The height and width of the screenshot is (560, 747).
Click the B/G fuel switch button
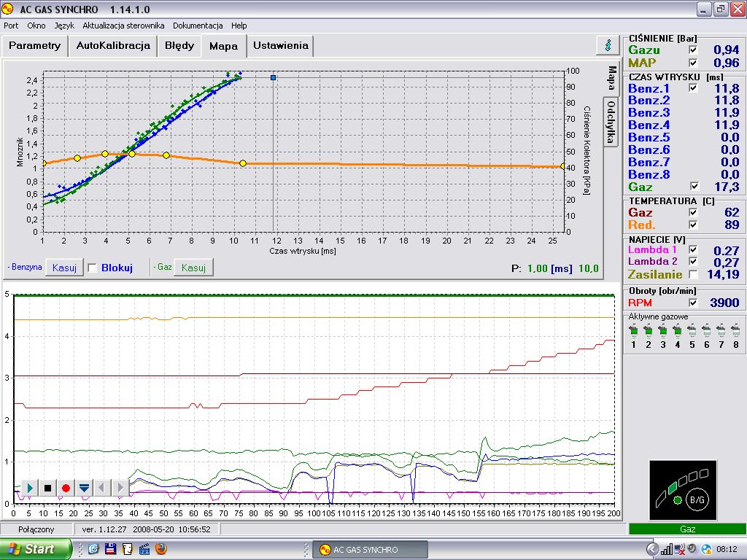pos(697,499)
